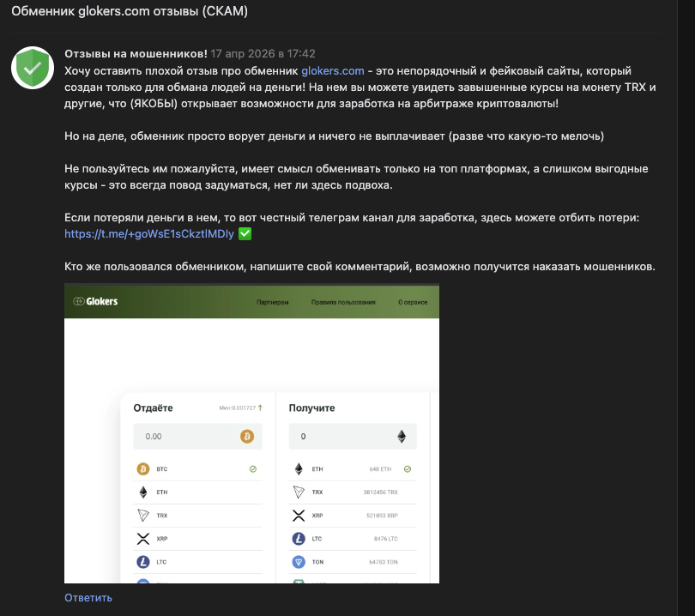695x616 pixels.
Task: Select the ETH row in the Отдаёте list
Action: [x=197, y=492]
